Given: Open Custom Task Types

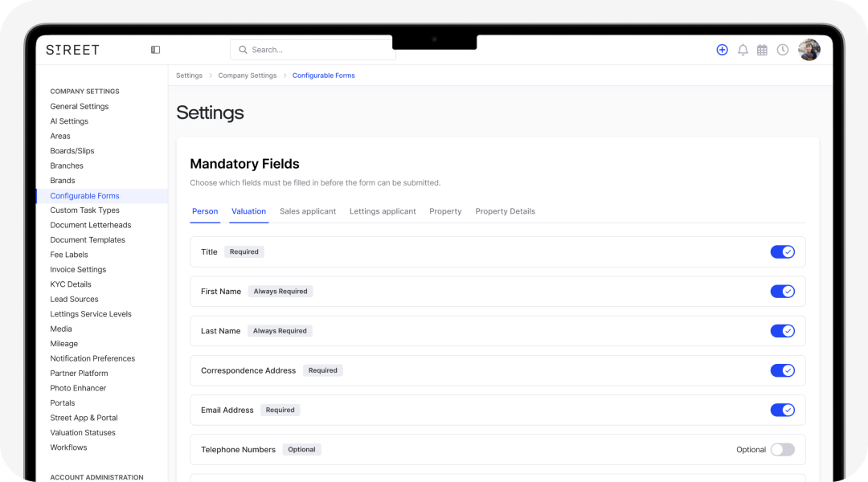Looking at the screenshot, I should point(84,210).
